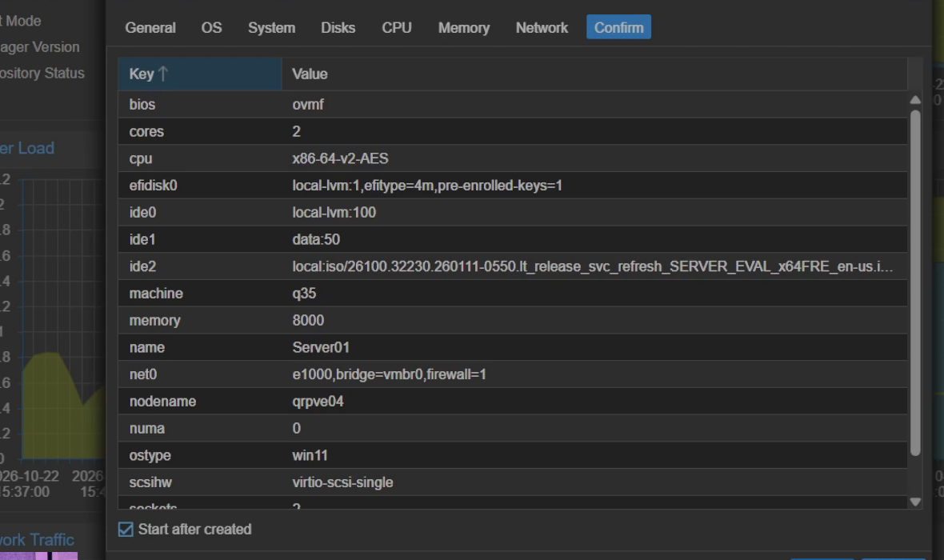The image size is (944, 560).
Task: Switch to the Memory tab
Action: click(x=463, y=28)
